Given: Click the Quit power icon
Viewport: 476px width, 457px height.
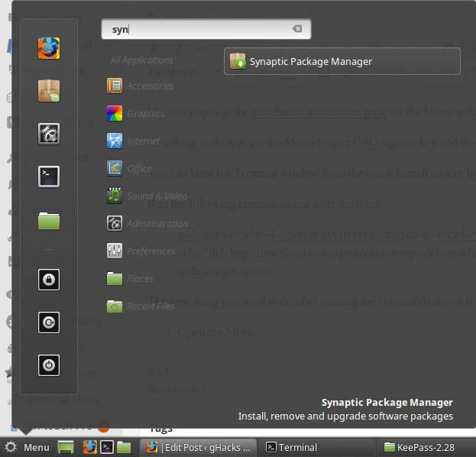Looking at the screenshot, I should coord(49,365).
